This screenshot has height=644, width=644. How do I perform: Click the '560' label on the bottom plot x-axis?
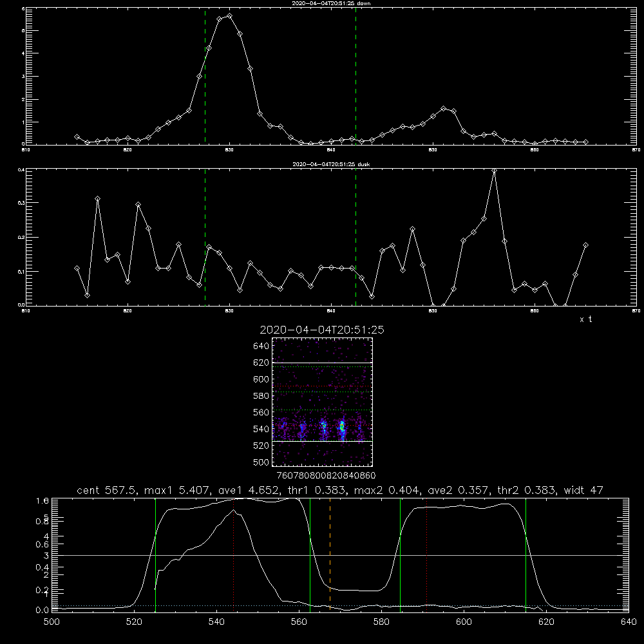point(299,622)
